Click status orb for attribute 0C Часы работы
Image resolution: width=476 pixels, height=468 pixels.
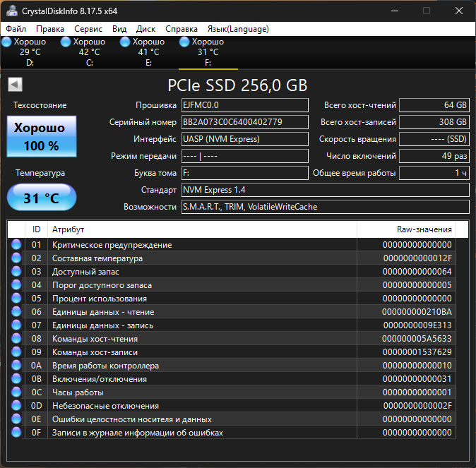[x=16, y=392]
